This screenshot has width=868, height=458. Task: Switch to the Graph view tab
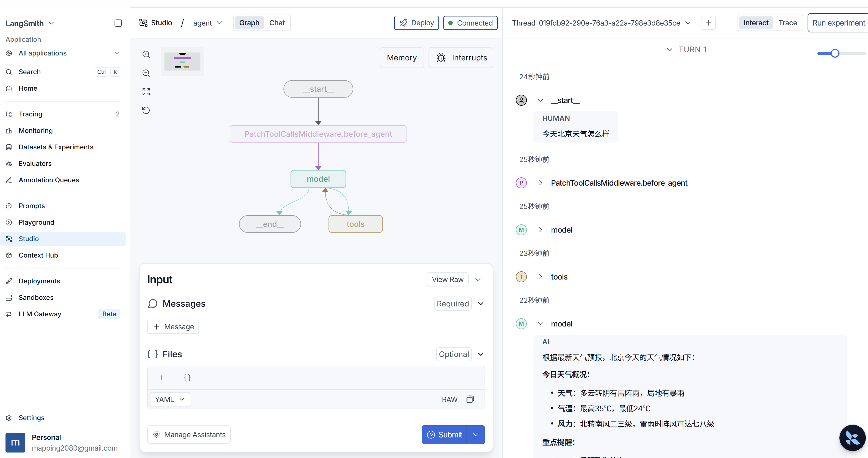[x=249, y=23]
